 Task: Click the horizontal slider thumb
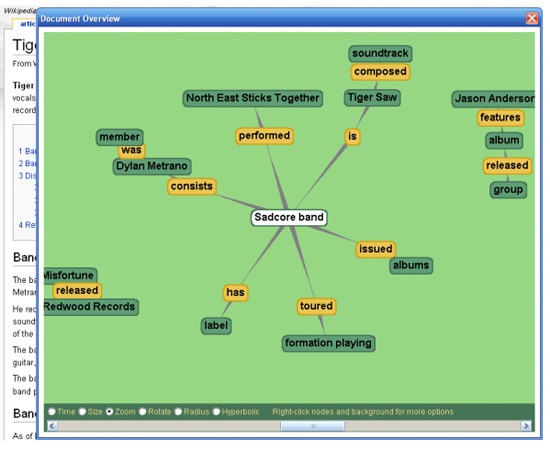point(312,426)
